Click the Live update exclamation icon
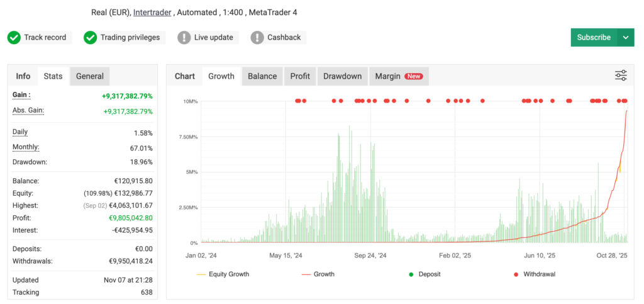 pyautogui.click(x=184, y=38)
